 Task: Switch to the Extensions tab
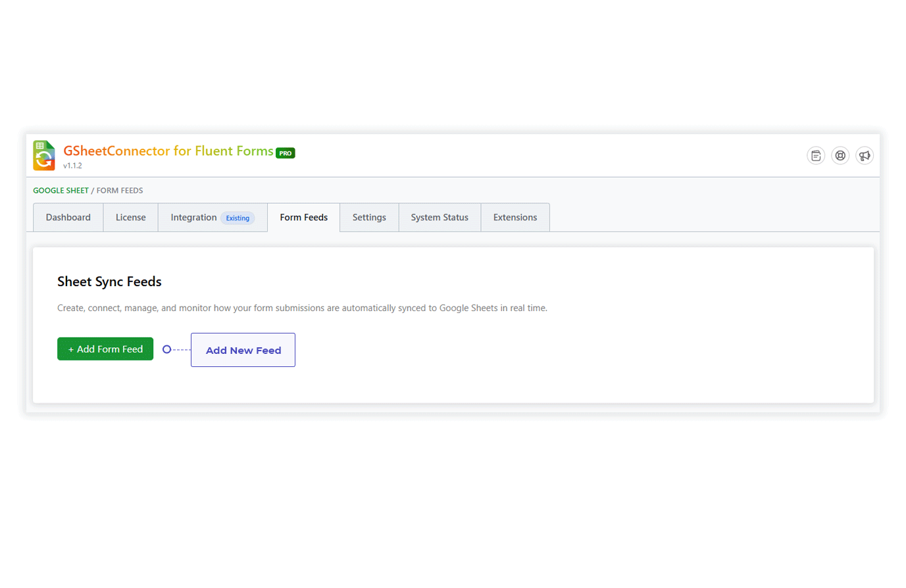tap(515, 218)
